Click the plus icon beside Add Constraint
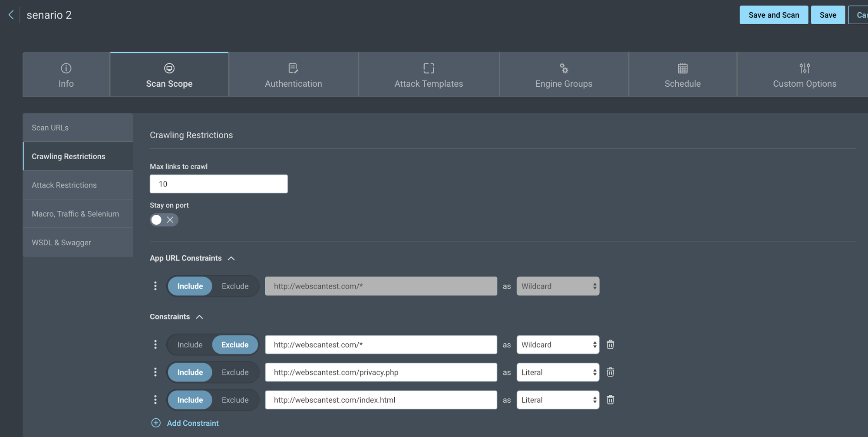The height and width of the screenshot is (437, 868). (x=156, y=423)
